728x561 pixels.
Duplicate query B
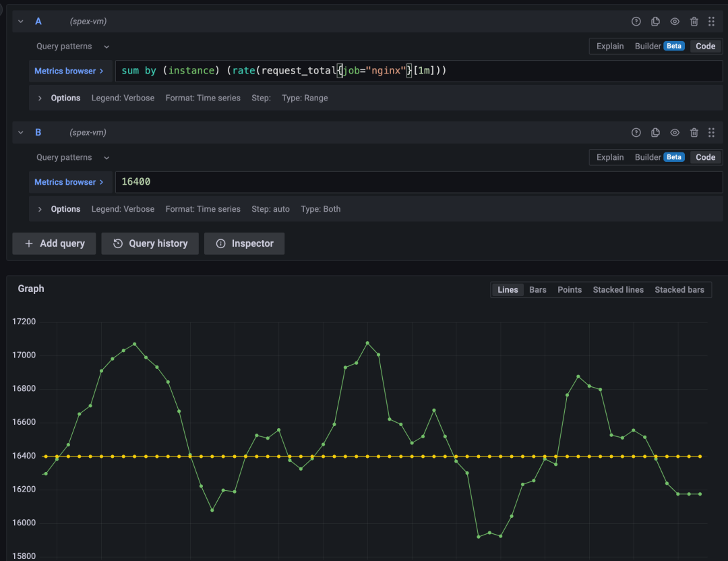[x=656, y=132]
